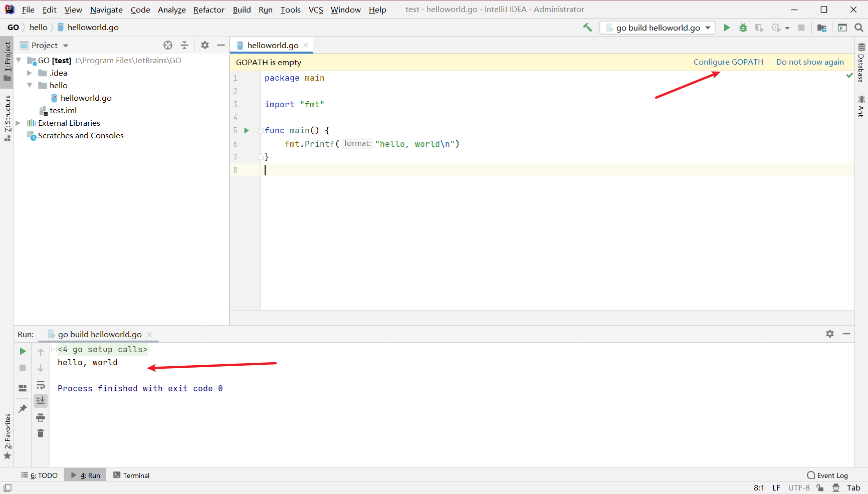868x494 pixels.
Task: Click the Up the stack trace arrow
Action: point(41,352)
